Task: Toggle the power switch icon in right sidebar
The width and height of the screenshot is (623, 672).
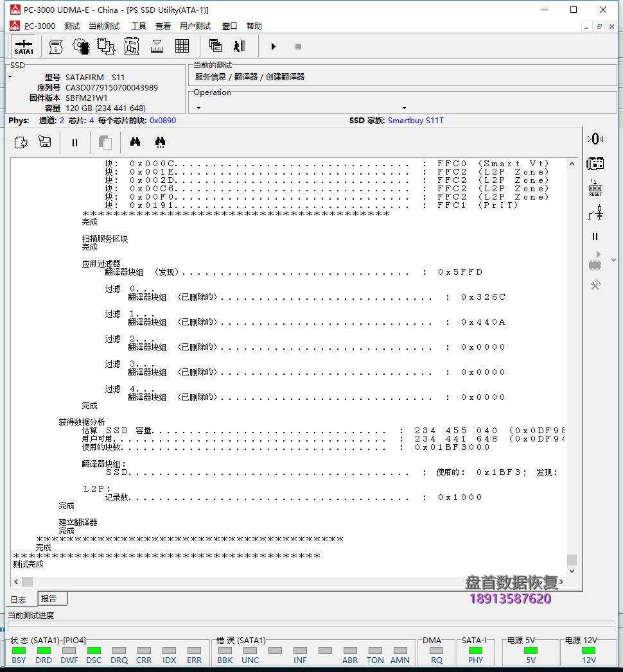Action: pyautogui.click(x=595, y=212)
